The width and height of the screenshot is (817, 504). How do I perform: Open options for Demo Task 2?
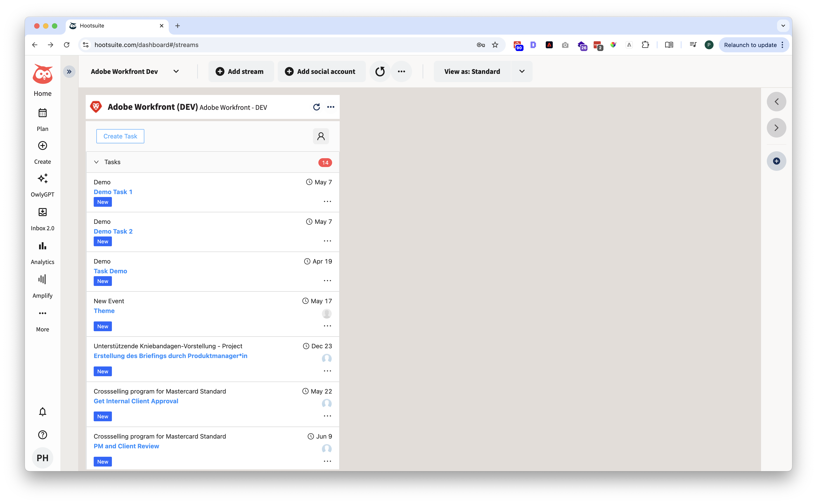(x=327, y=241)
